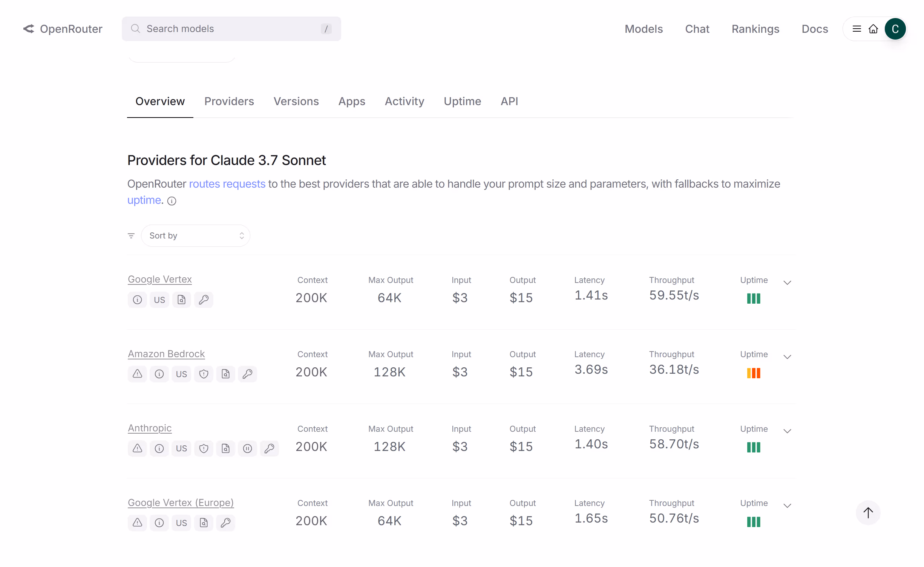The width and height of the screenshot is (924, 567).
Task: Open the Sort by dropdown
Action: (195, 236)
